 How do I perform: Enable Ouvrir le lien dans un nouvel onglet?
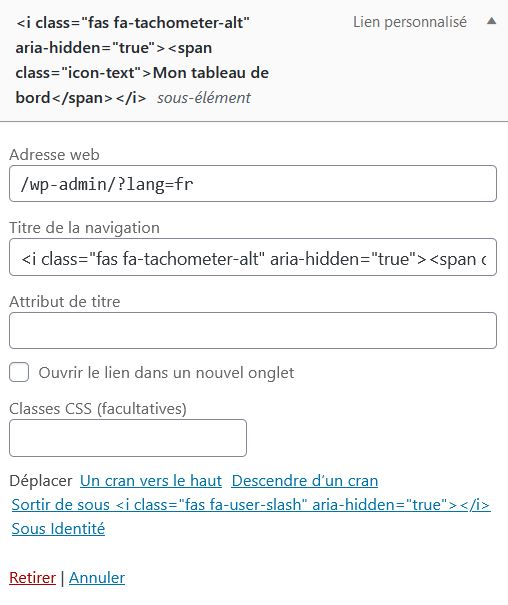coord(19,372)
